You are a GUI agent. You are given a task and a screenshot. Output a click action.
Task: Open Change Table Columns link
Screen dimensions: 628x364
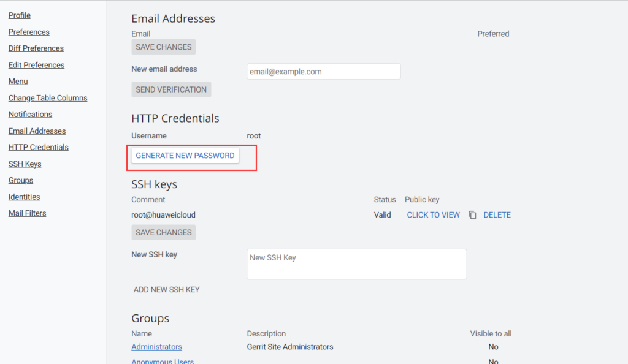click(48, 98)
